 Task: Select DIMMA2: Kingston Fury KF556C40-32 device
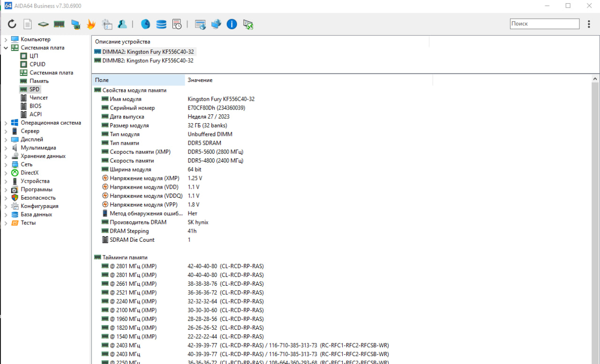[x=144, y=52]
